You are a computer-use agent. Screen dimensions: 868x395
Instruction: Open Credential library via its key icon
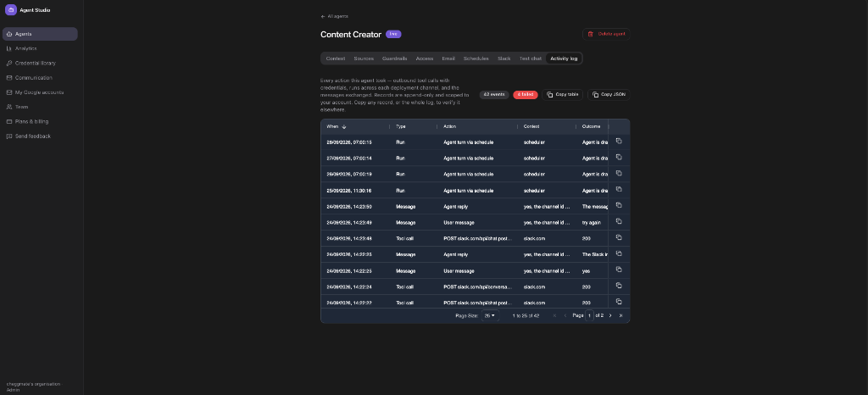click(9, 63)
